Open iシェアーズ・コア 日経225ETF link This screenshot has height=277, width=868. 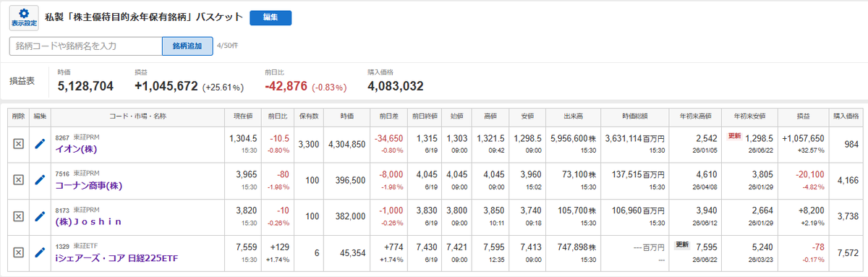coord(116,257)
